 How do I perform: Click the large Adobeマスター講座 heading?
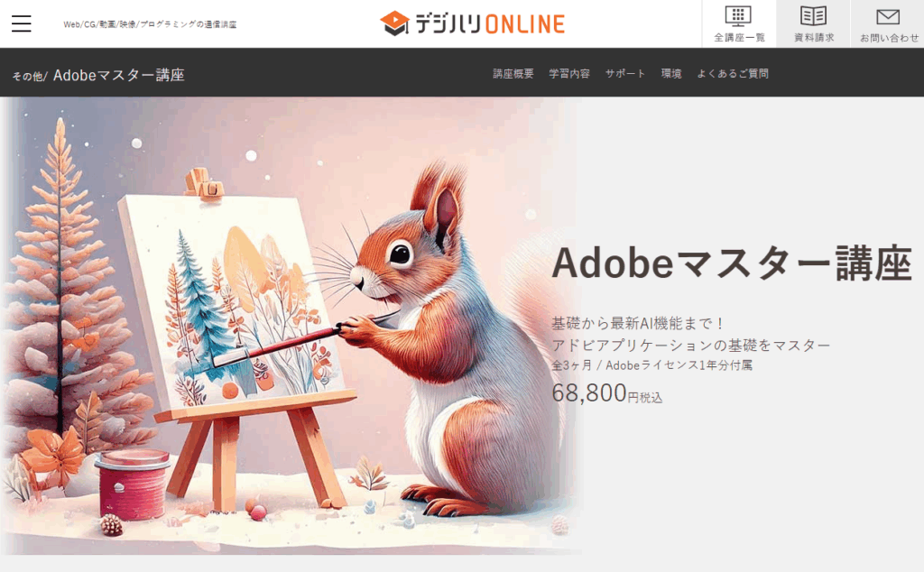point(732,263)
